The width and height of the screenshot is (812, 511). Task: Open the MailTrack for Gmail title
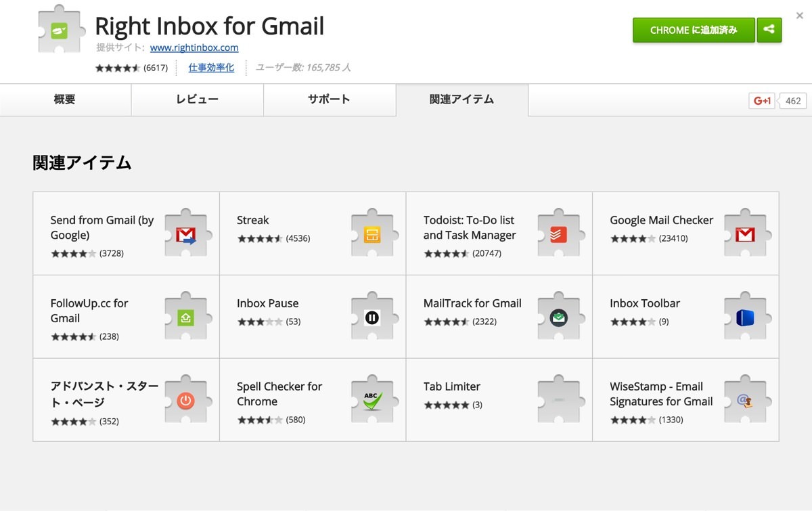(x=472, y=303)
